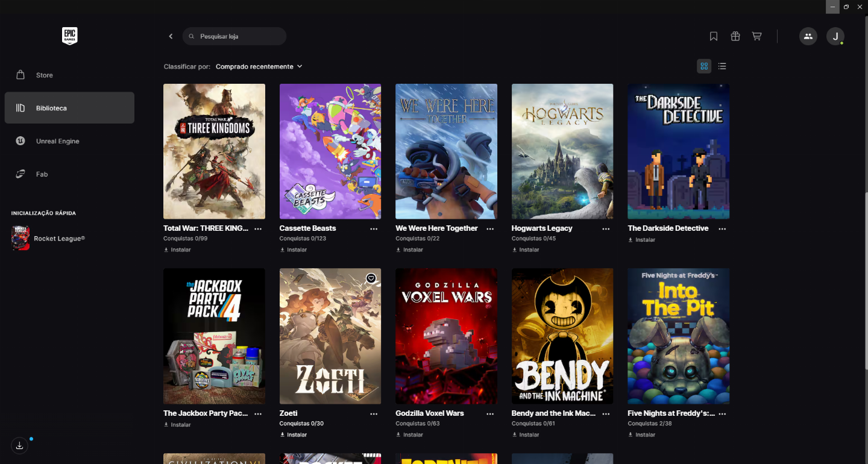Image resolution: width=868 pixels, height=464 pixels.
Task: Toggle the favorite heart on Zoeti cover
Action: 371,278
